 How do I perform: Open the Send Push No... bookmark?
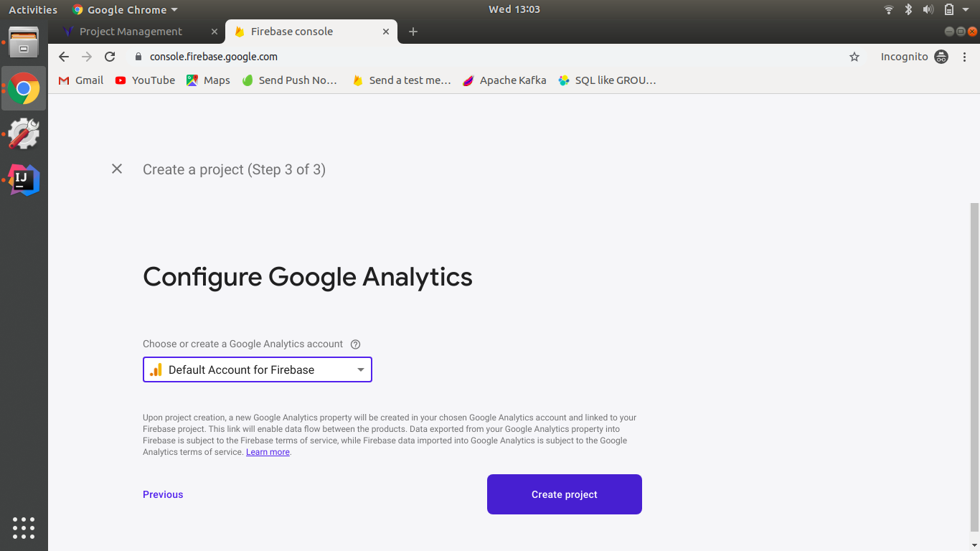coord(290,80)
